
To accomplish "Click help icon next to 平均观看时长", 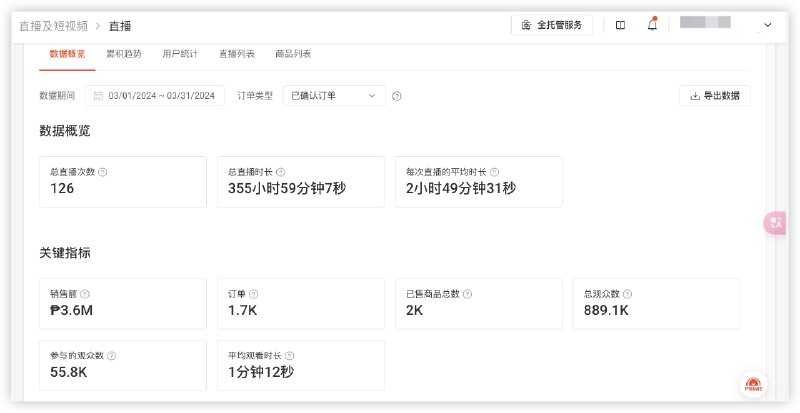I will point(289,356).
